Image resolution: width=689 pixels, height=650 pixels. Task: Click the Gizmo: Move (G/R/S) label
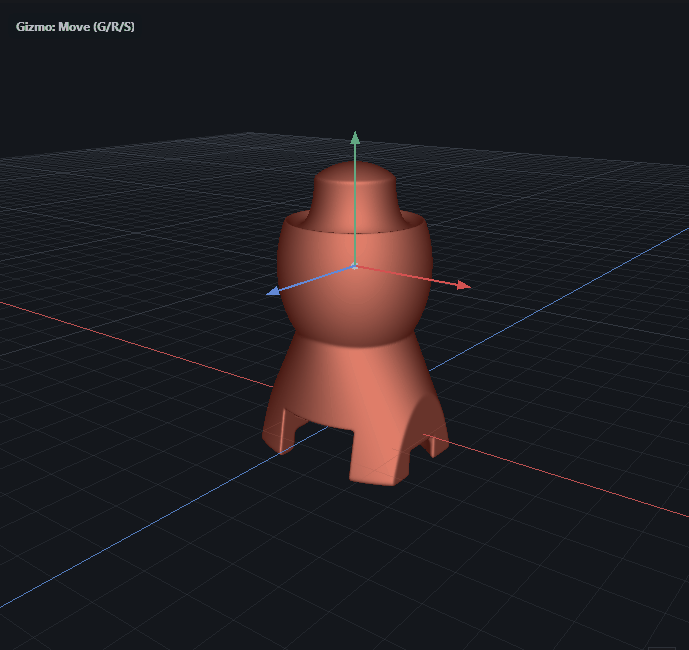coord(76,27)
